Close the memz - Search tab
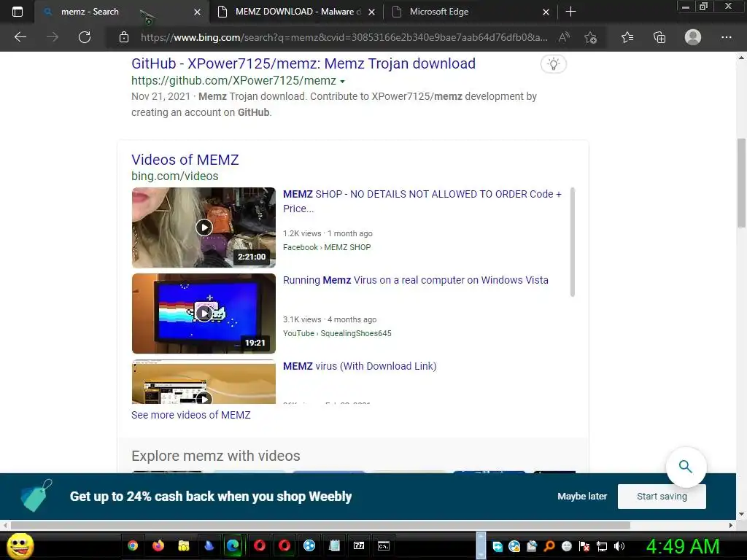This screenshot has width=747, height=560. pos(197,12)
